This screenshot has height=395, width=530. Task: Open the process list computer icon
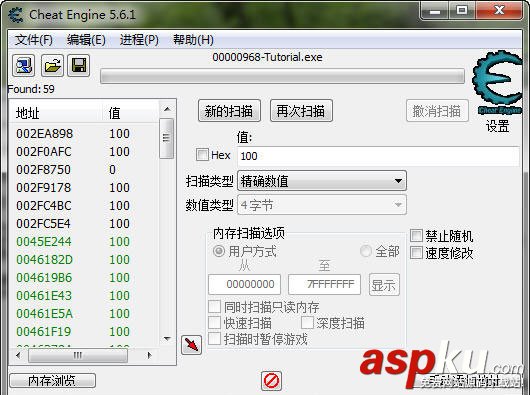23,65
